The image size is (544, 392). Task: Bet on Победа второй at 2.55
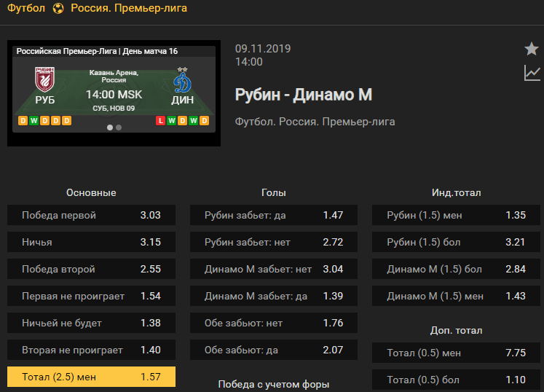tap(91, 269)
